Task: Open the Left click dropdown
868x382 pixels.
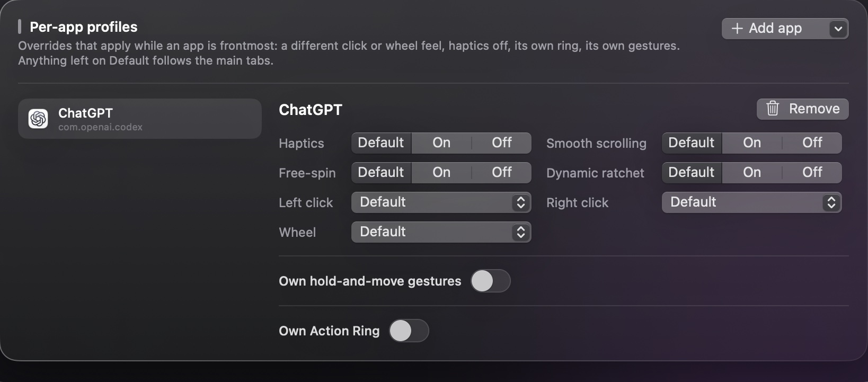Action: [x=441, y=202]
